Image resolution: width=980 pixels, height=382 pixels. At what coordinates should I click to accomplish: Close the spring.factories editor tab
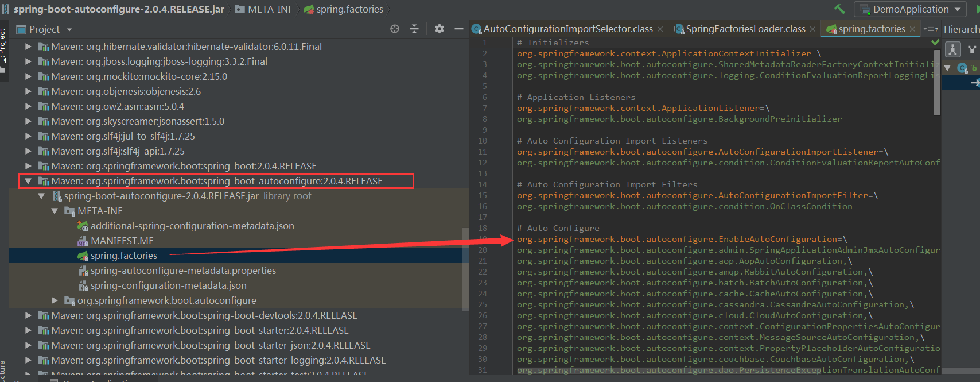(912, 29)
